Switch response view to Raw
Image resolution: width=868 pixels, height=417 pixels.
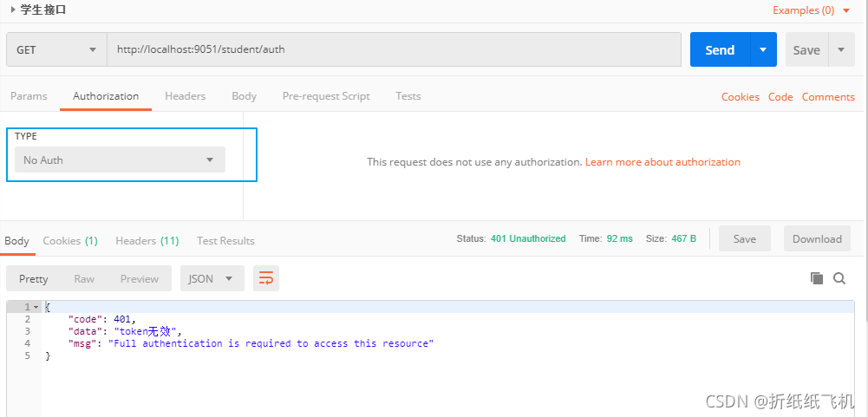point(84,278)
